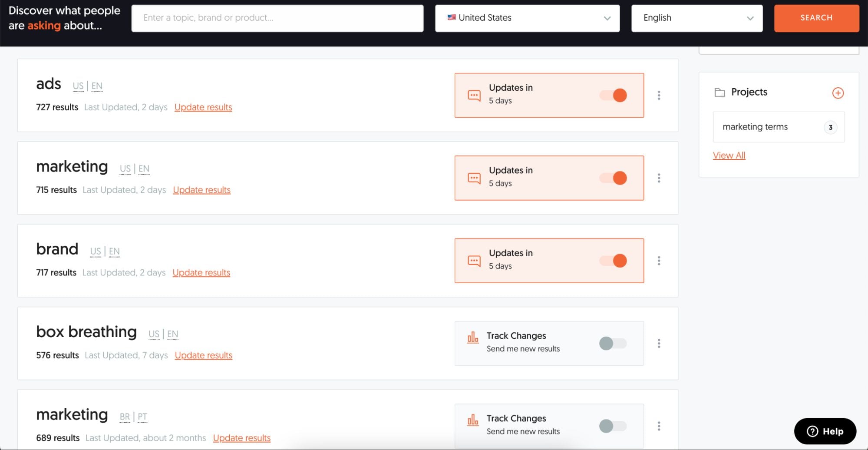The image size is (868, 450).
Task: Click chat bubble icon in ads alert box
Action: coord(474,96)
